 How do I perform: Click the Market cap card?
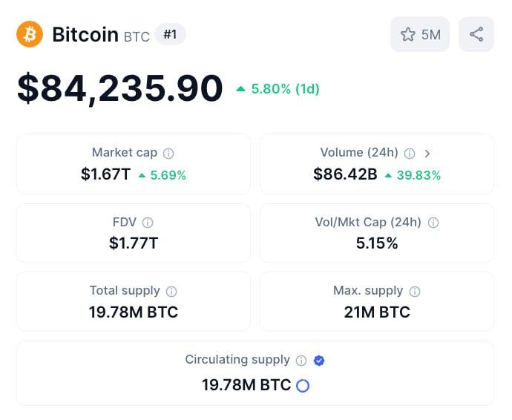click(x=134, y=164)
